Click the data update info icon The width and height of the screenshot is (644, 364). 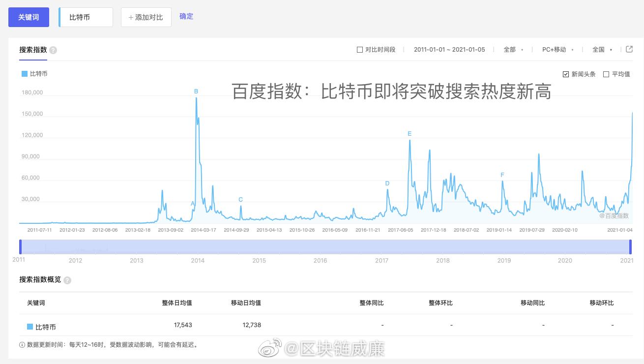22,345
